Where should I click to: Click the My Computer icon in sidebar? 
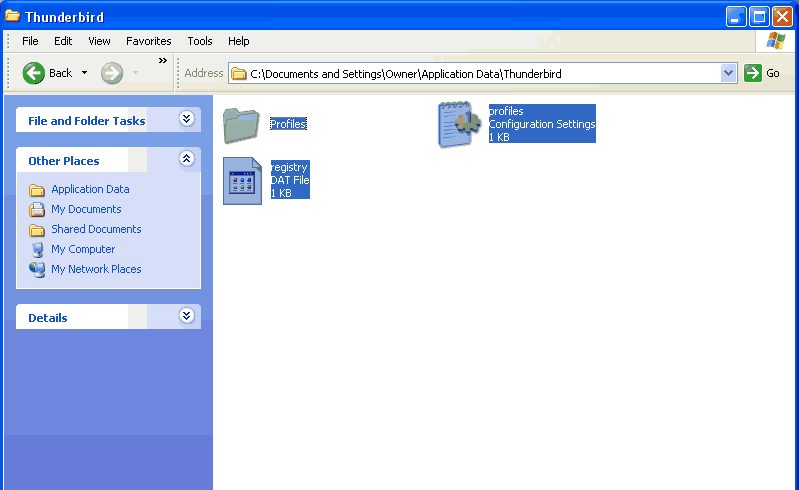37,250
